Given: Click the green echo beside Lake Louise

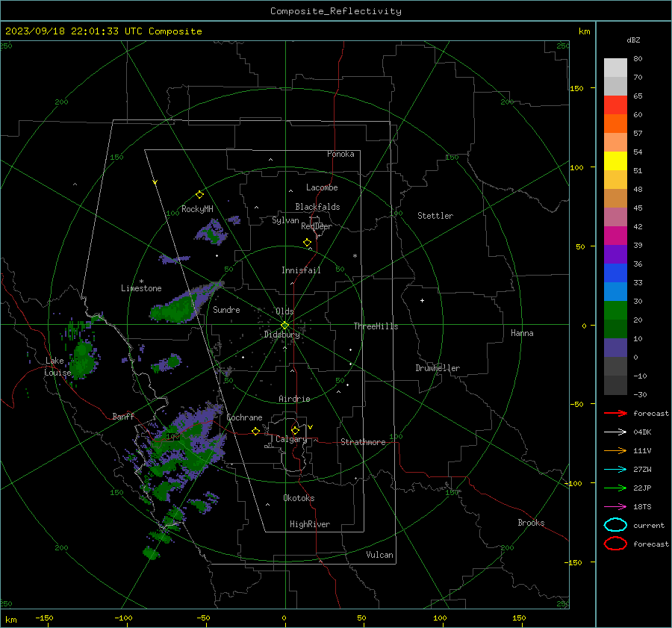Looking at the screenshot, I should pyautogui.click(x=83, y=359).
